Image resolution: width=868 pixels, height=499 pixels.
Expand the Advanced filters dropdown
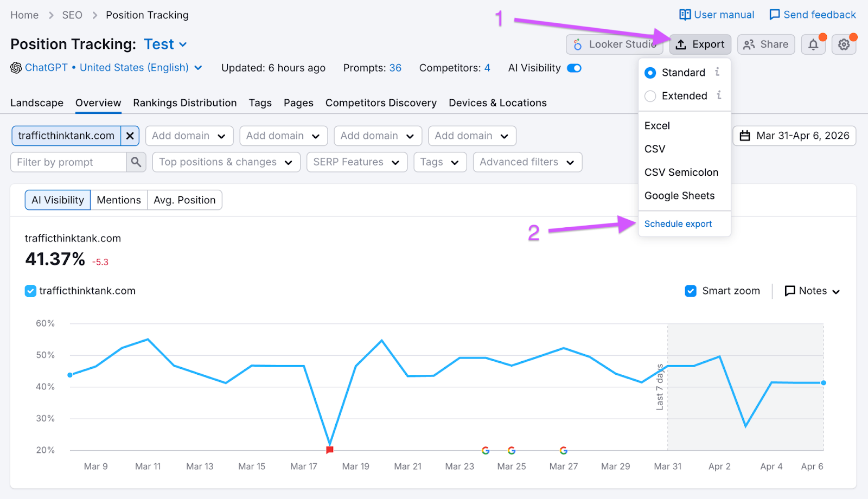coord(527,162)
